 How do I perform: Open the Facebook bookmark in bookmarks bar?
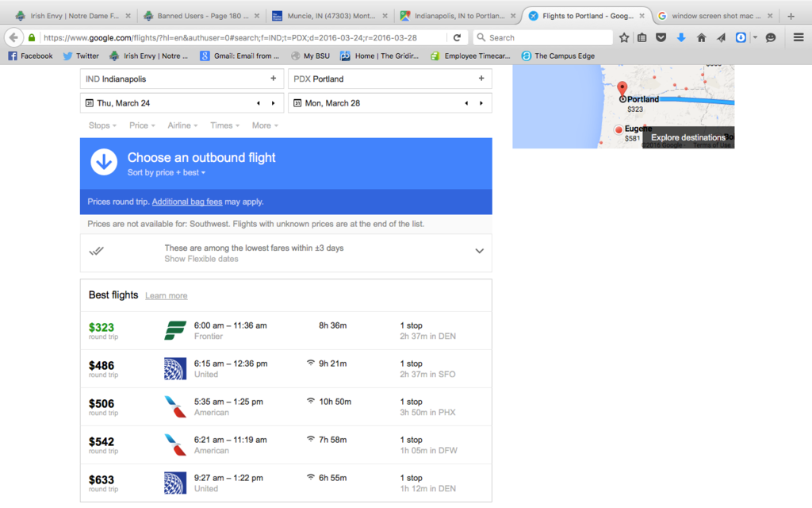tap(30, 56)
